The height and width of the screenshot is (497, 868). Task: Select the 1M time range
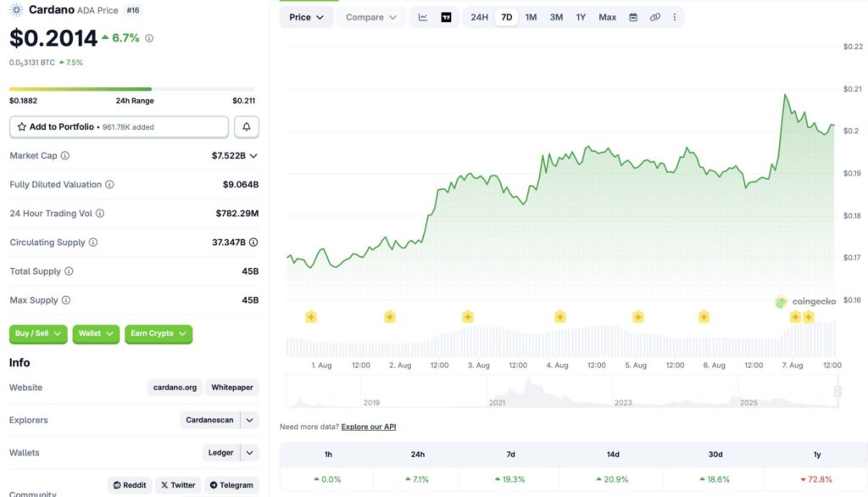tap(531, 17)
